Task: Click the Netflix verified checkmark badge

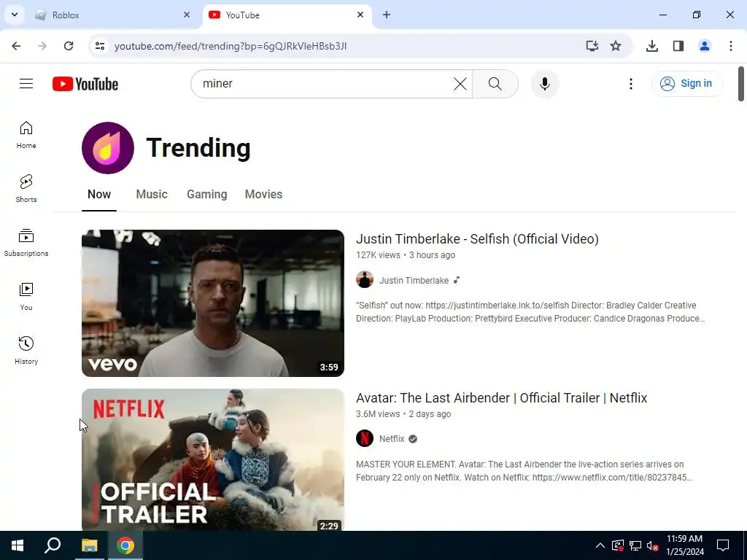Action: 413,439
